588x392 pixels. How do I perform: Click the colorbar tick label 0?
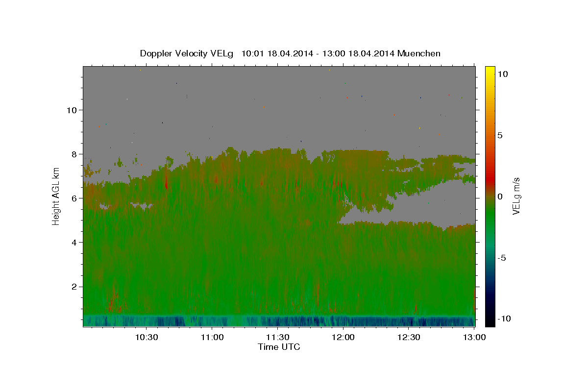(500, 196)
